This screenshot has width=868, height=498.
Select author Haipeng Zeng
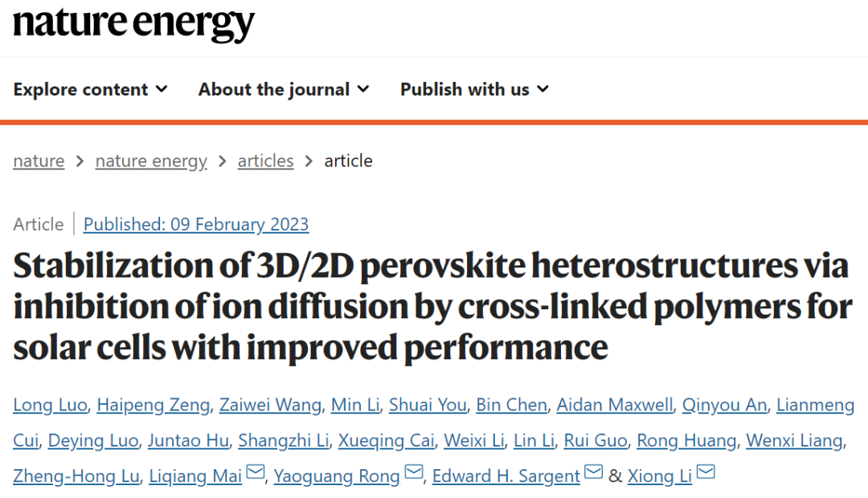click(x=154, y=405)
